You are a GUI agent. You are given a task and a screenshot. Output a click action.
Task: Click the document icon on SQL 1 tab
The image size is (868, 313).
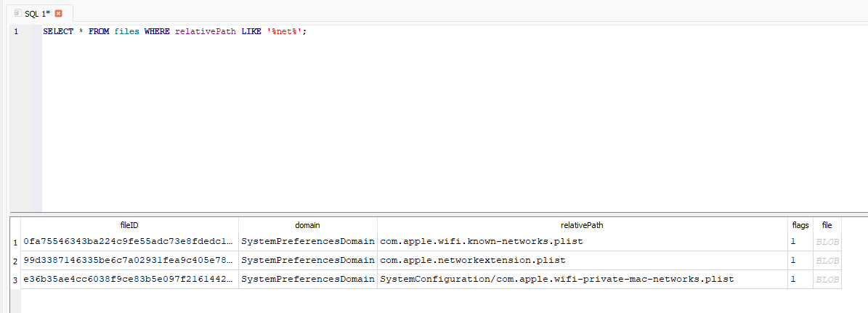pos(17,14)
